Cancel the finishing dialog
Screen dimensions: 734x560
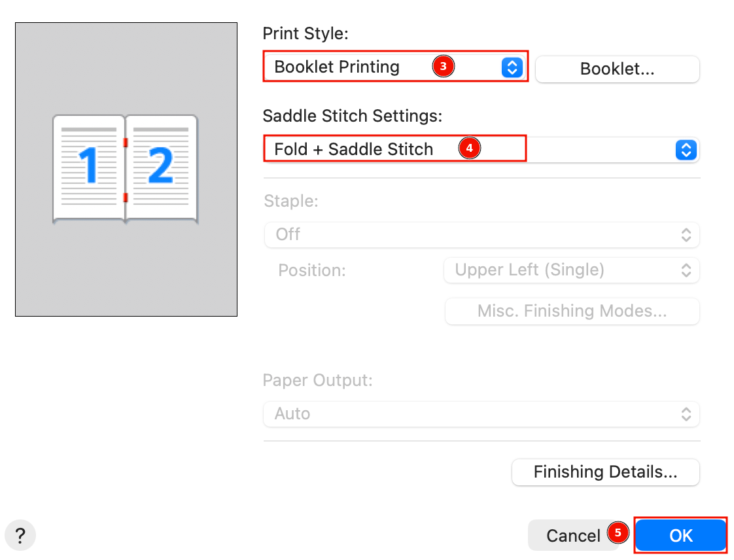574,535
